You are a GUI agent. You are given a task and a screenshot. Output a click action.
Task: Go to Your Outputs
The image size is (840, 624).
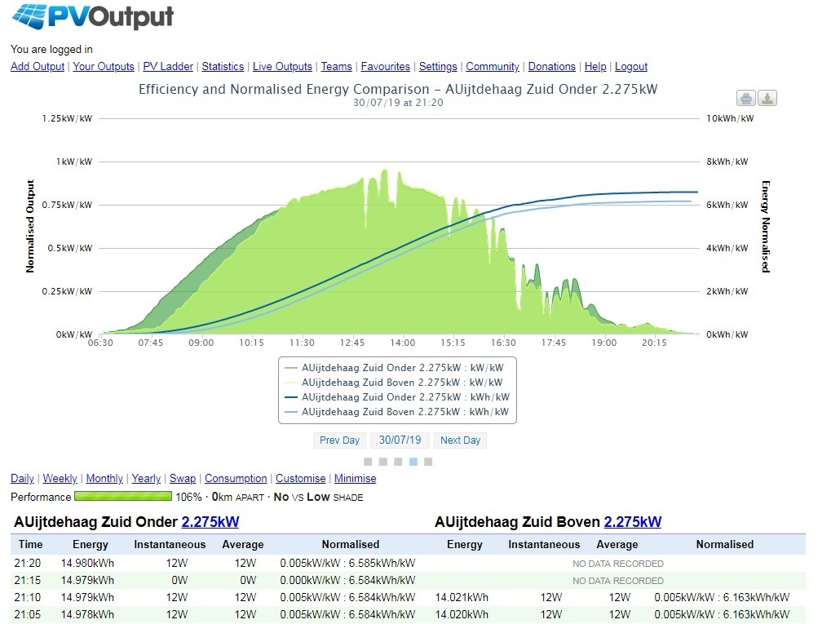(104, 66)
